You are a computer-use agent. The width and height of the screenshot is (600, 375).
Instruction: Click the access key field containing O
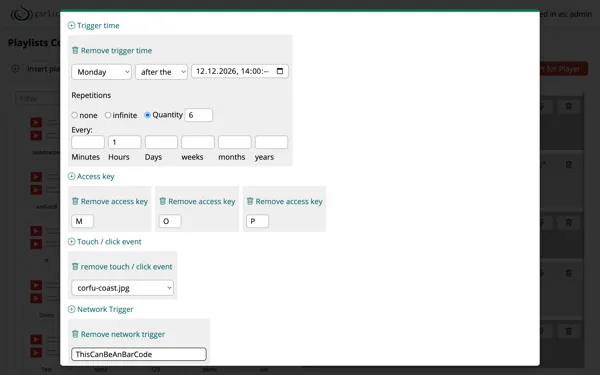tap(170, 221)
